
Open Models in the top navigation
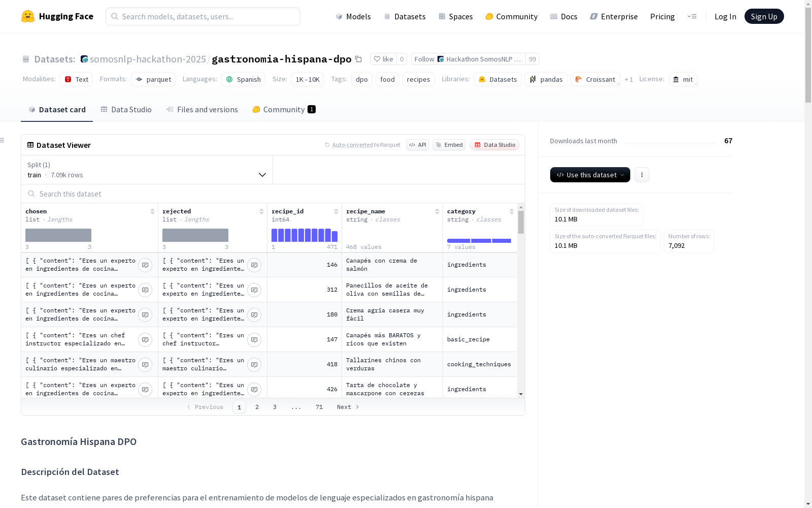point(353,16)
